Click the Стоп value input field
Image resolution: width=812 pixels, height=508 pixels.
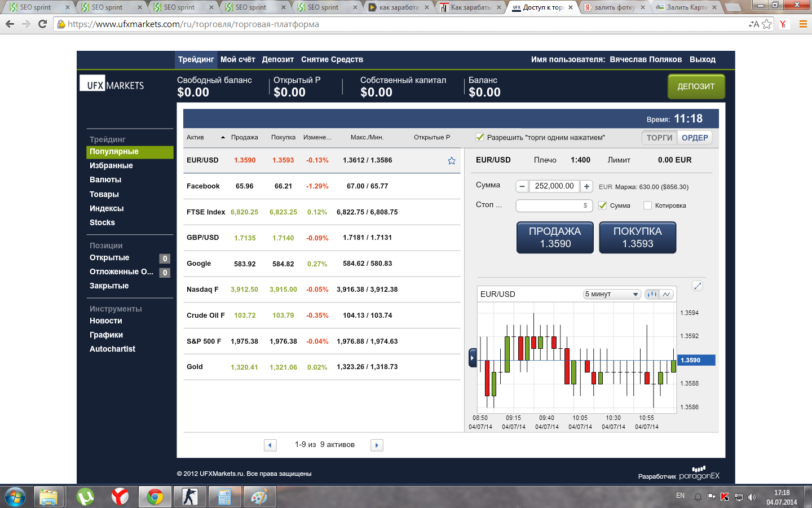[554, 205]
